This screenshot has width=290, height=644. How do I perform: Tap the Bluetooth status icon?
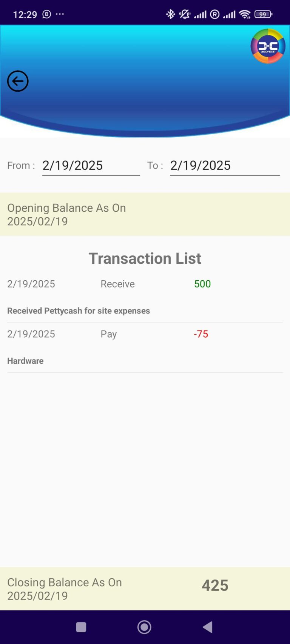(x=170, y=14)
